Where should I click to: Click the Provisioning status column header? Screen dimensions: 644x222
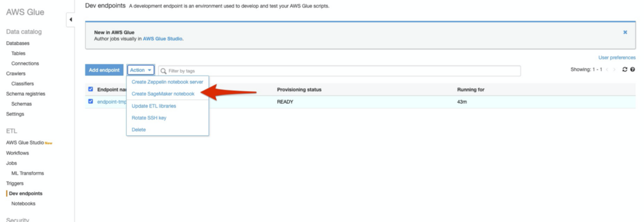tap(299, 89)
